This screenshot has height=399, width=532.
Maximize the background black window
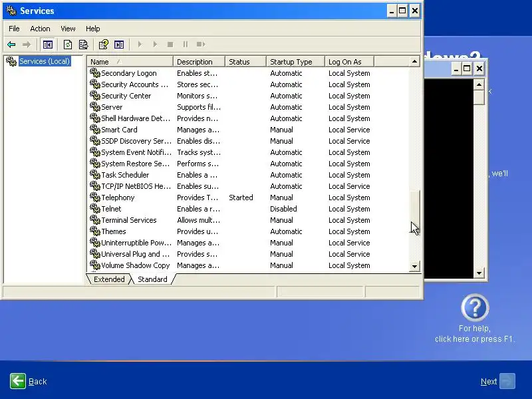[x=467, y=69]
